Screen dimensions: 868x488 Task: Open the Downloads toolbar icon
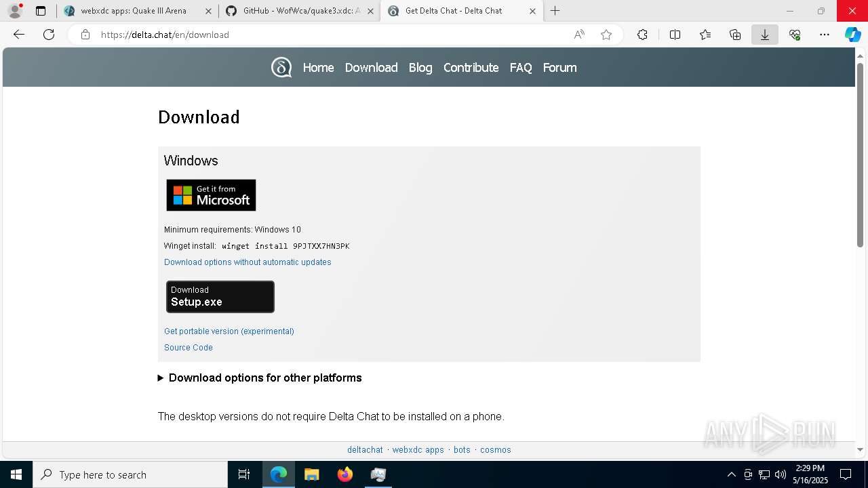765,35
